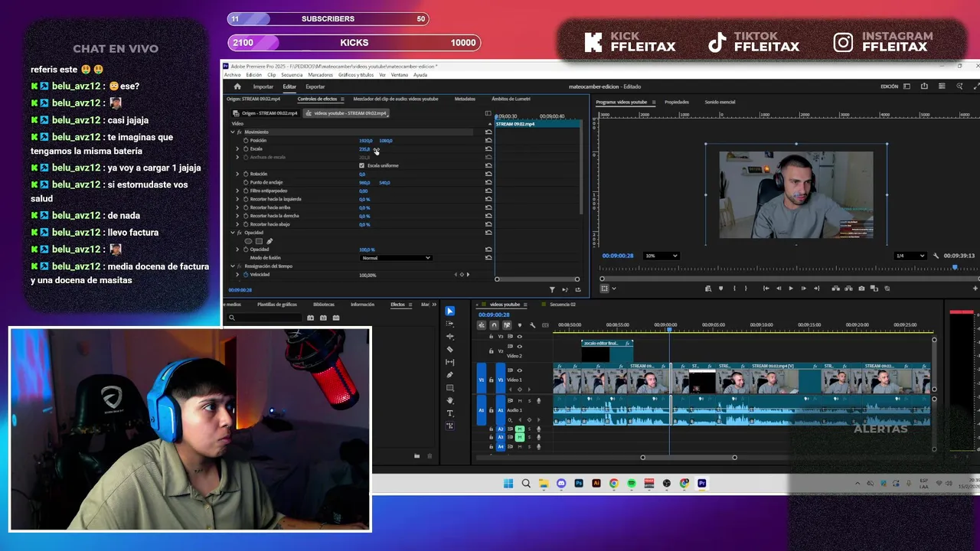The height and width of the screenshot is (551, 980).
Task: Create rectangle mask under Opacidad
Action: coord(259,241)
